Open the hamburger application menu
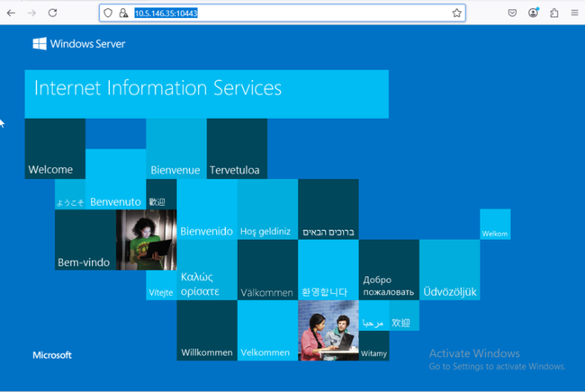Image resolution: width=585 pixels, height=392 pixels. tap(574, 13)
